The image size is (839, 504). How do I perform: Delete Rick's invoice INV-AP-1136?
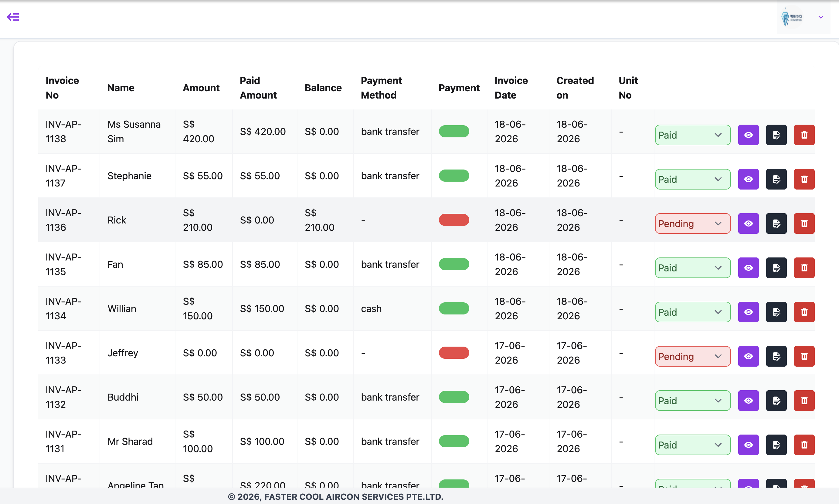point(804,223)
